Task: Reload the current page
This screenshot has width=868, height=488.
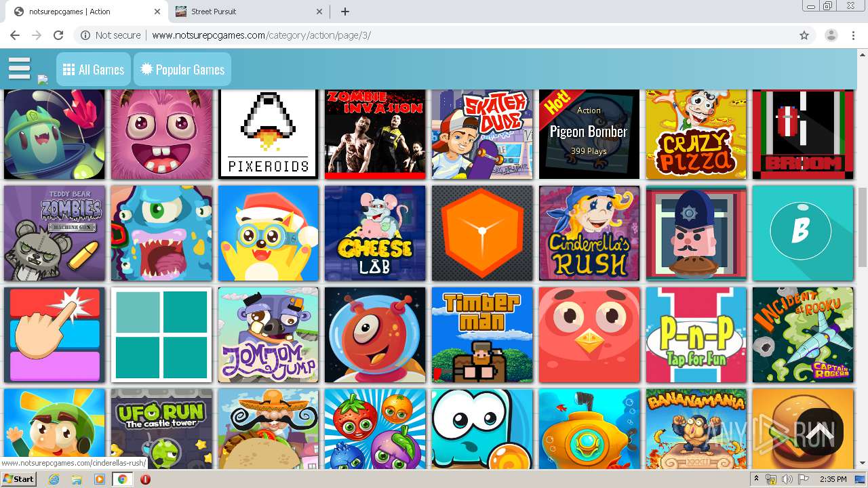Action: click(58, 35)
